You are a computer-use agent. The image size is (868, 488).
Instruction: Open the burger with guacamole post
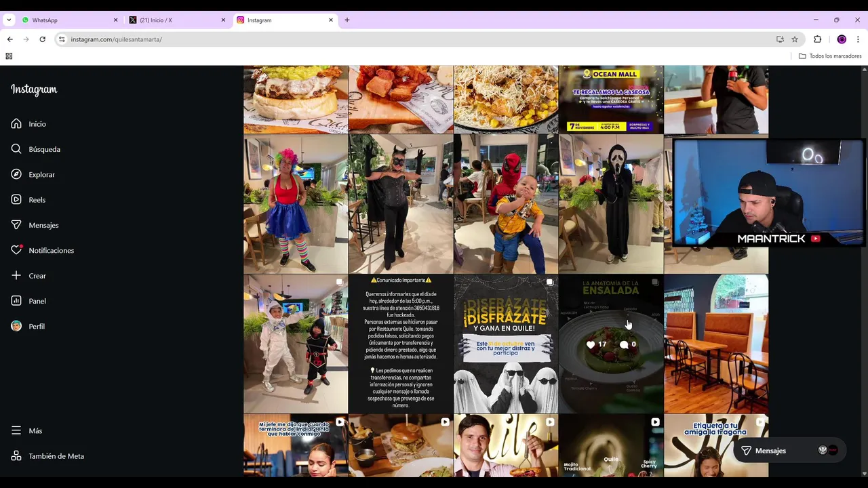point(296,99)
